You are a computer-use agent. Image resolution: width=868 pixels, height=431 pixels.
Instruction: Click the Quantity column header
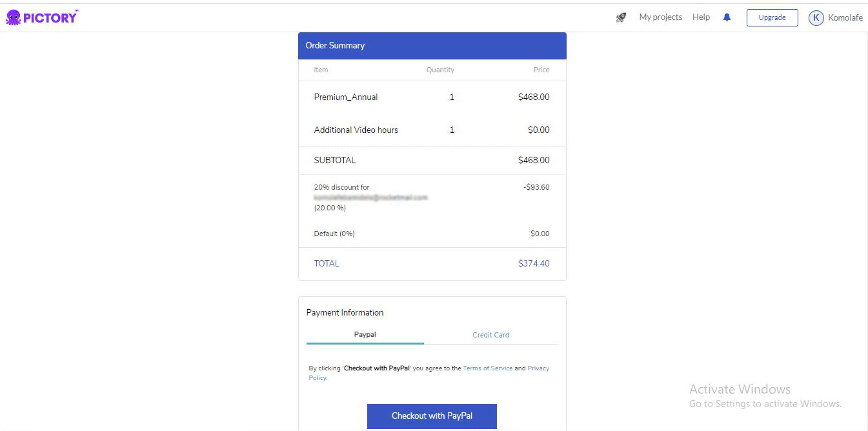coord(440,70)
